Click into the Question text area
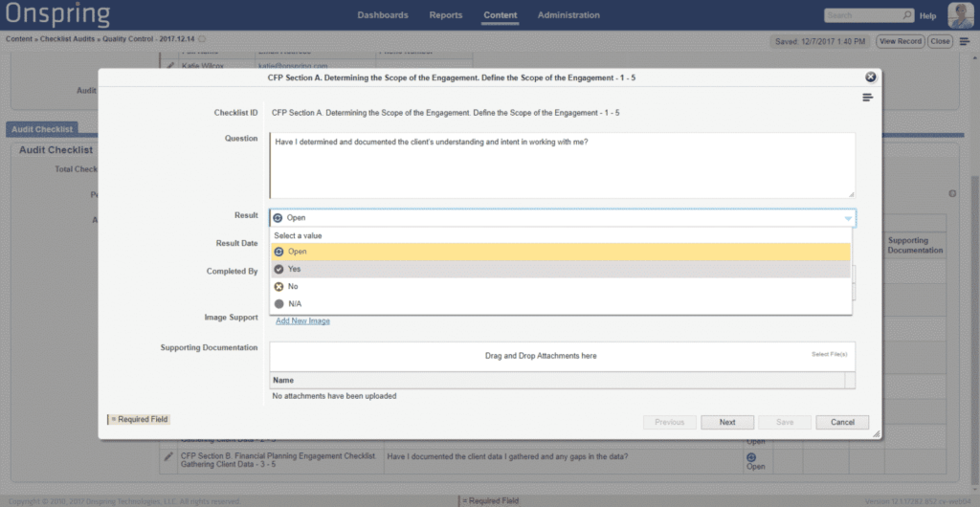 pyautogui.click(x=563, y=165)
